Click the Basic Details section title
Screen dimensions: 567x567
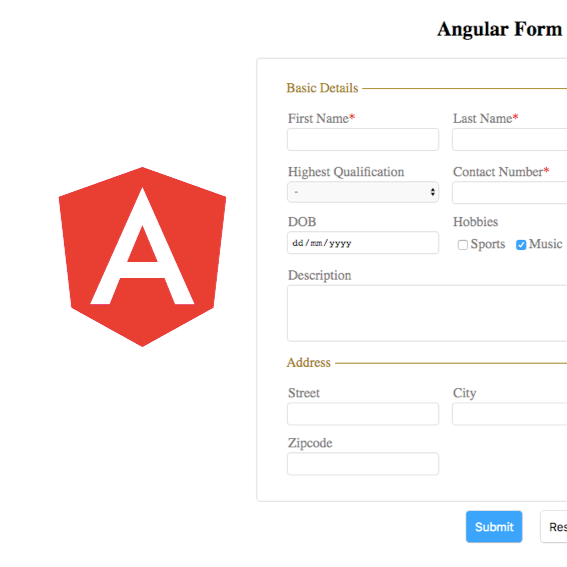[322, 88]
